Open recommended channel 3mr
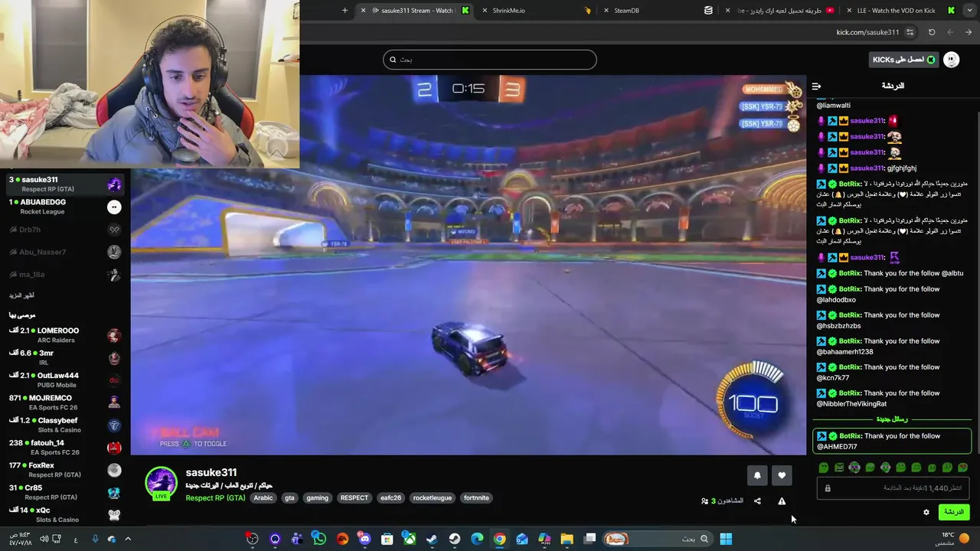The width and height of the screenshot is (980, 551). pyautogui.click(x=65, y=357)
